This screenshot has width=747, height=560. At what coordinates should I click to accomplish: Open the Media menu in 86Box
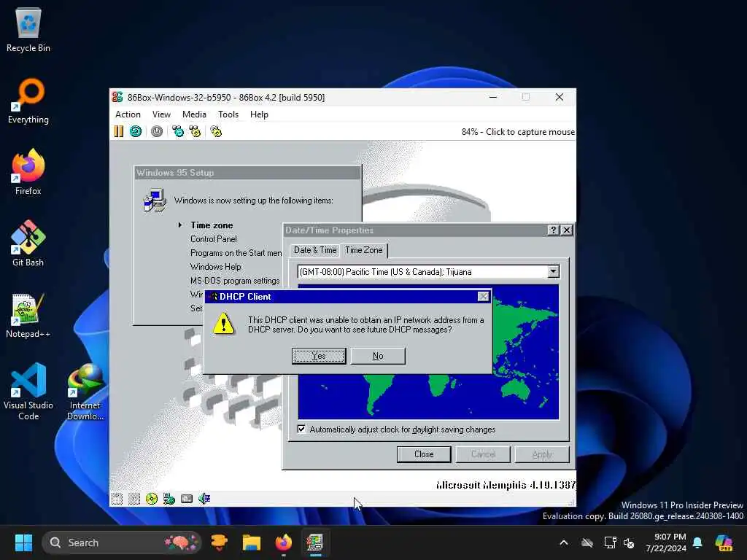[194, 114]
